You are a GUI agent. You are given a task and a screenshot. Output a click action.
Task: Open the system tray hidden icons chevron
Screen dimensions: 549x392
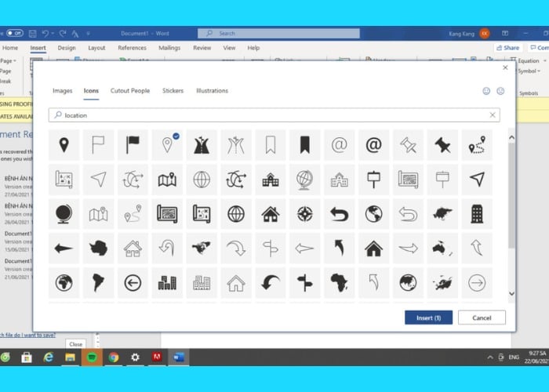[489, 358]
